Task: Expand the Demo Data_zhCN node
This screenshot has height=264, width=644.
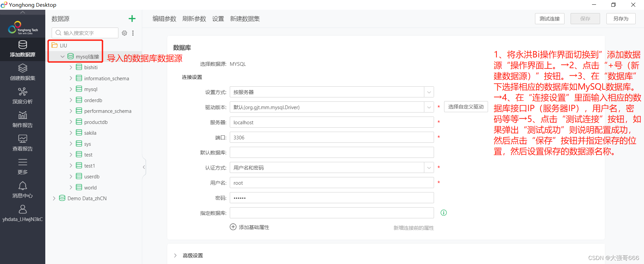Action: point(54,198)
